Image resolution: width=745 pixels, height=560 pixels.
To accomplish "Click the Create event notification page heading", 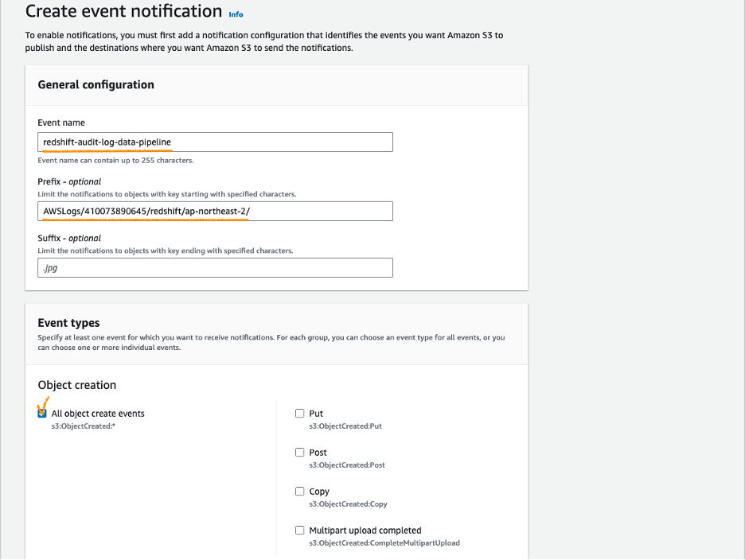I will point(123,11).
